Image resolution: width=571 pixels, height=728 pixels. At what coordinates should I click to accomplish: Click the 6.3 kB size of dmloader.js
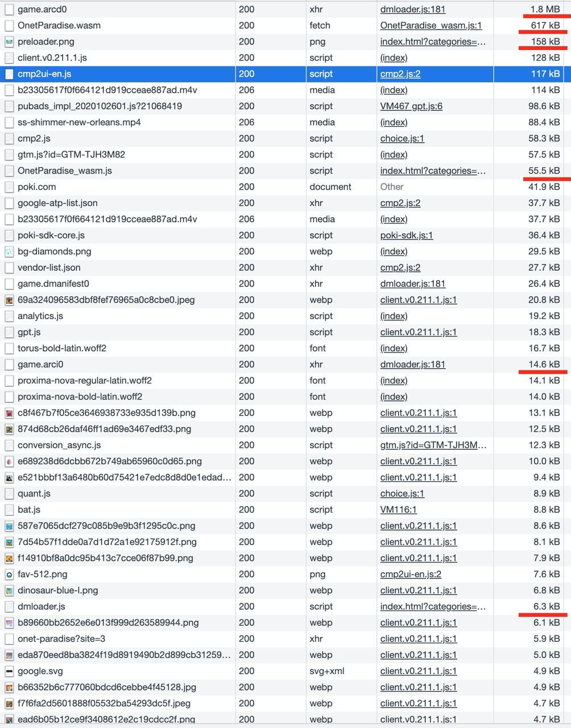pos(547,607)
